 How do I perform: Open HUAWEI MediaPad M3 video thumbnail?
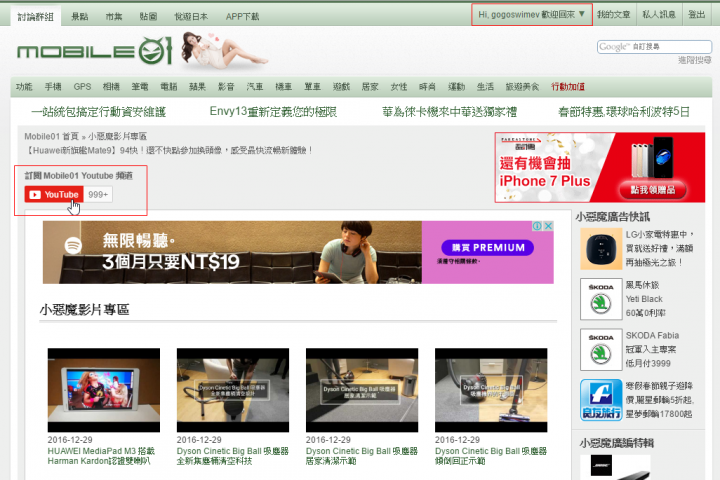104,390
